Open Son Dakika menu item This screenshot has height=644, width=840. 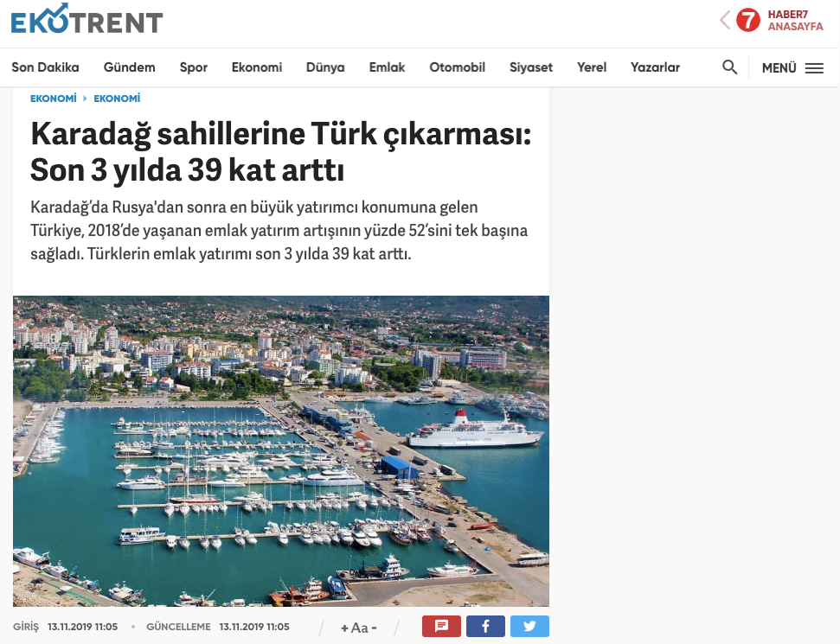46,67
